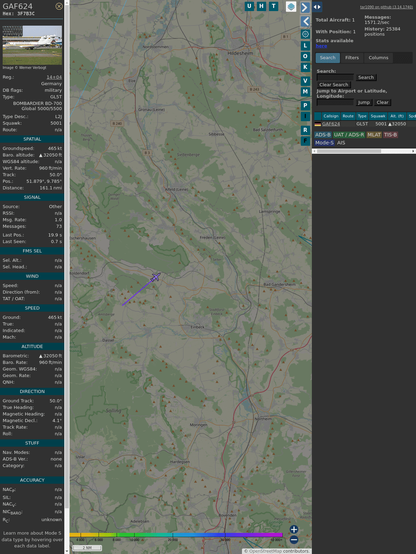
Task: Zoom out the map with minus icon
Action: [294, 540]
